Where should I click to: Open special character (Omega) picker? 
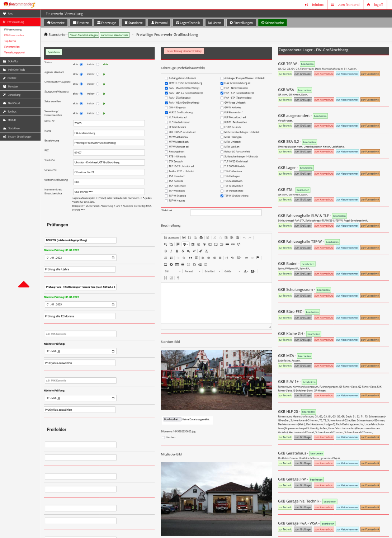coord(194,265)
